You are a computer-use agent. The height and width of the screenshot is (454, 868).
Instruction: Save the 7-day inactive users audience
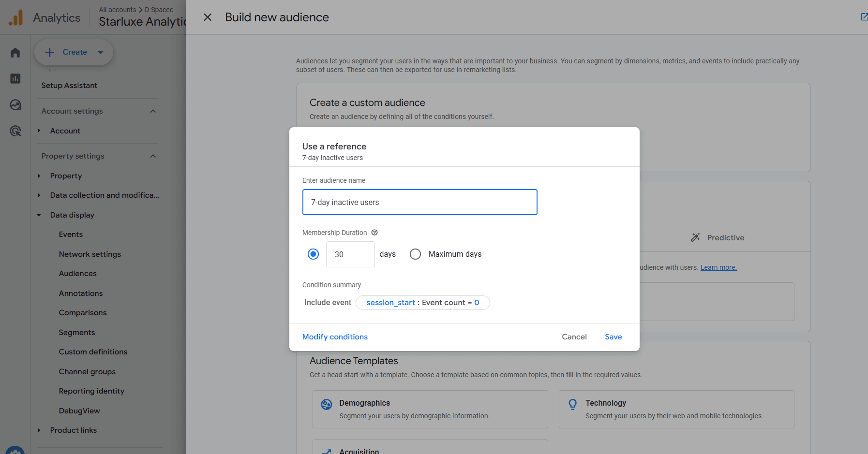pyautogui.click(x=614, y=337)
